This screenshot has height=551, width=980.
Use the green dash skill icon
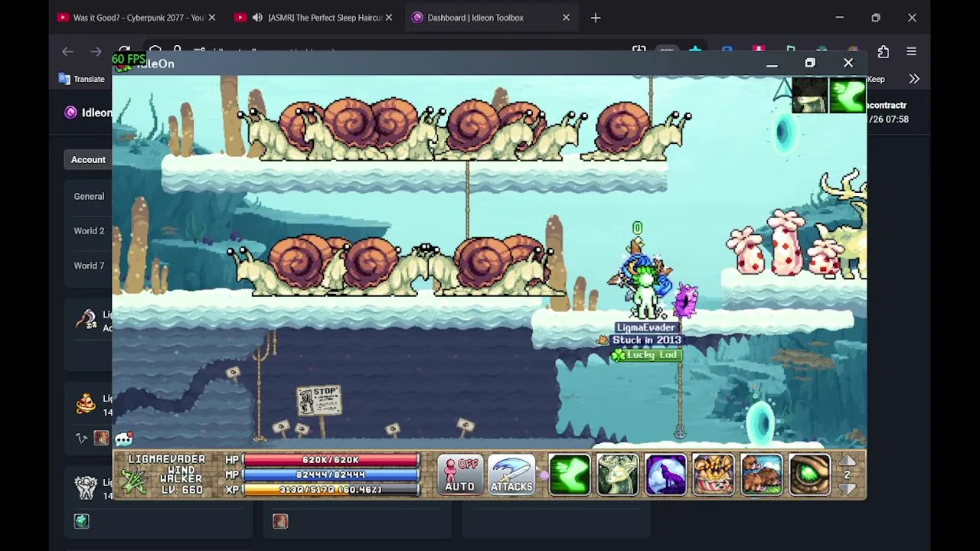coord(570,474)
